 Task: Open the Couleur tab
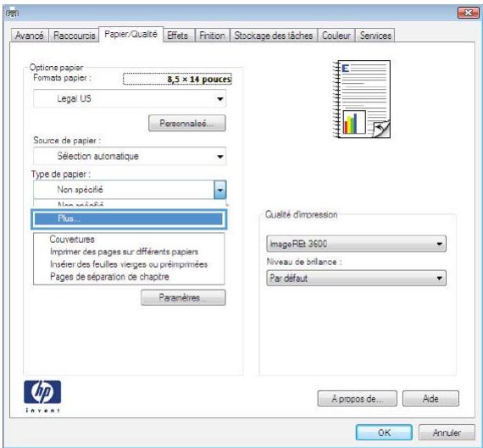(x=336, y=36)
